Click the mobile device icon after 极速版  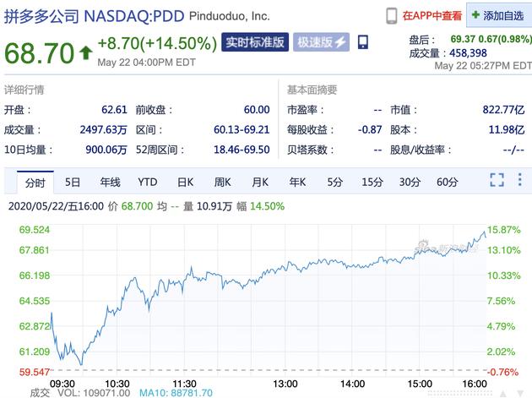click(363, 42)
